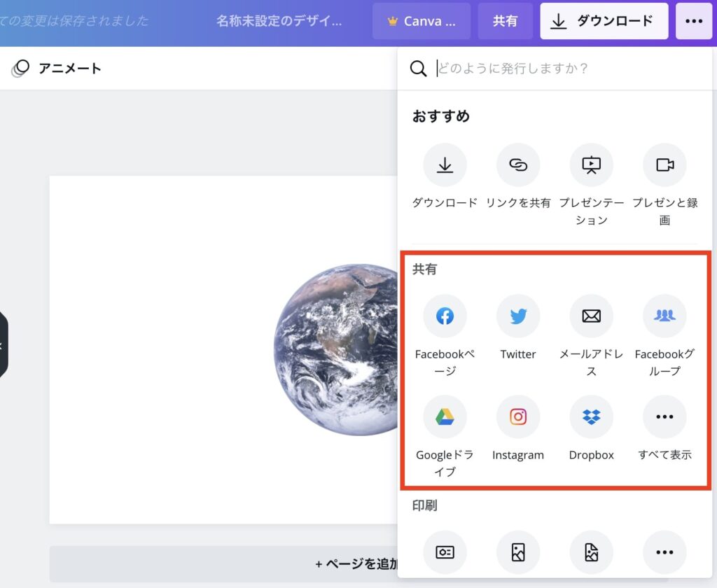Image resolution: width=717 pixels, height=588 pixels.
Task: Select the second print option icon under 印刷
Action: pyautogui.click(x=518, y=552)
